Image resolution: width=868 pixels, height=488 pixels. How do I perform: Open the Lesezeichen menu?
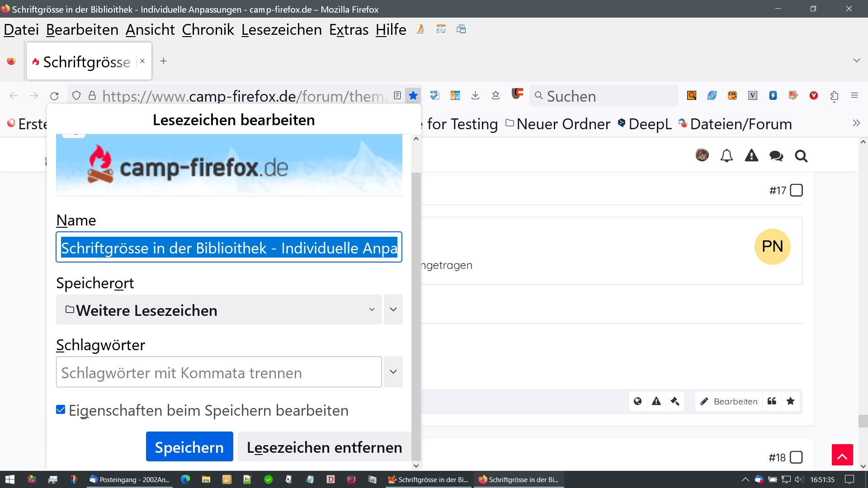tap(281, 30)
